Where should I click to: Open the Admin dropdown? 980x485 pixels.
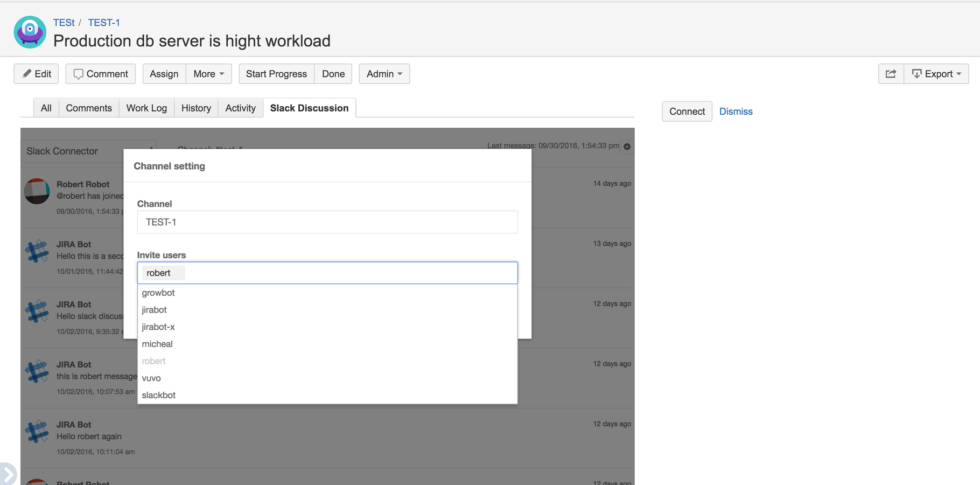384,74
